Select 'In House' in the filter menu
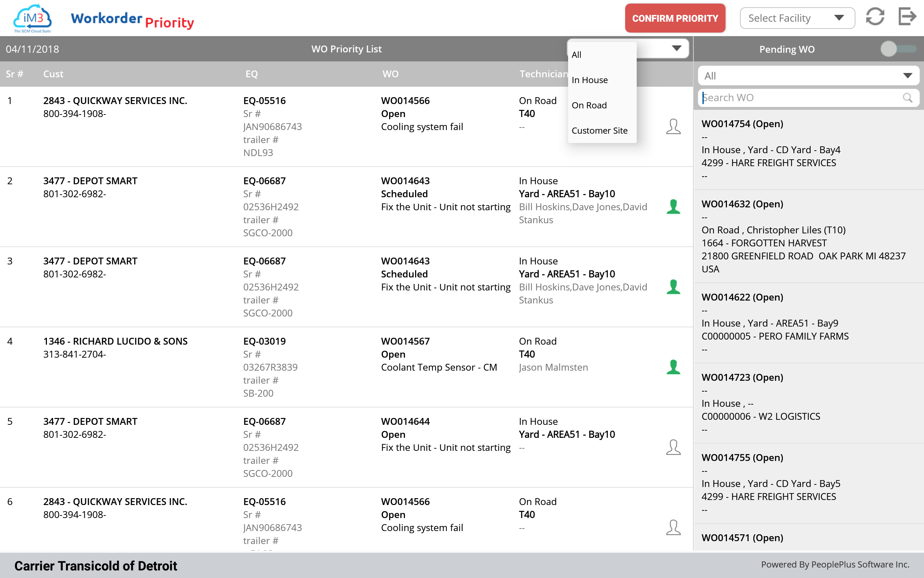This screenshot has width=924, height=578. tap(602, 80)
